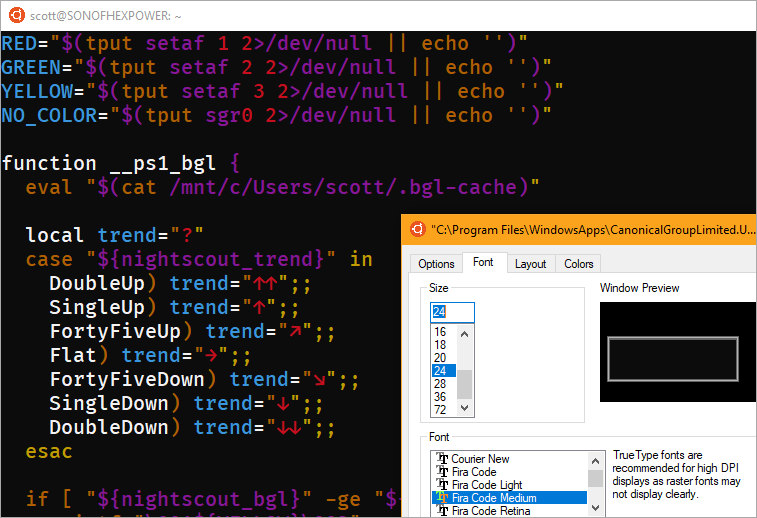Click the Ubuntu icon in properties dialog title
Image resolution: width=757 pixels, height=518 pixels.
pyautogui.click(x=416, y=230)
